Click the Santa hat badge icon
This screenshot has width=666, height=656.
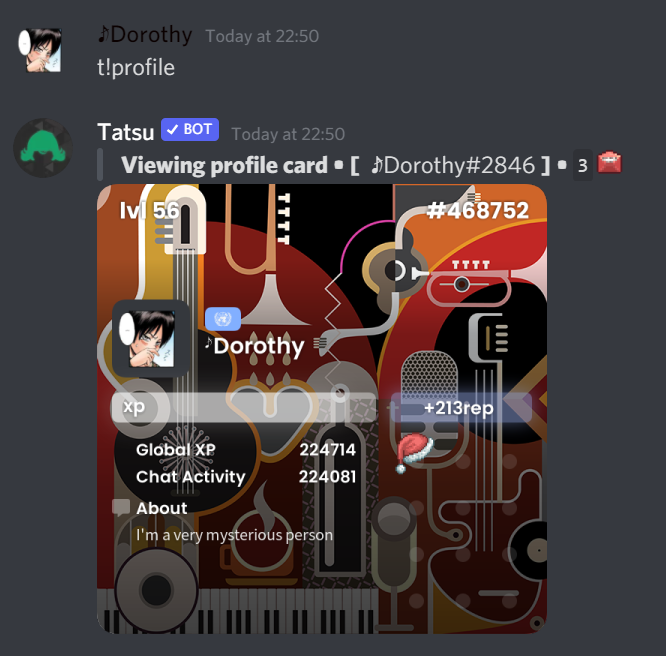click(x=414, y=452)
